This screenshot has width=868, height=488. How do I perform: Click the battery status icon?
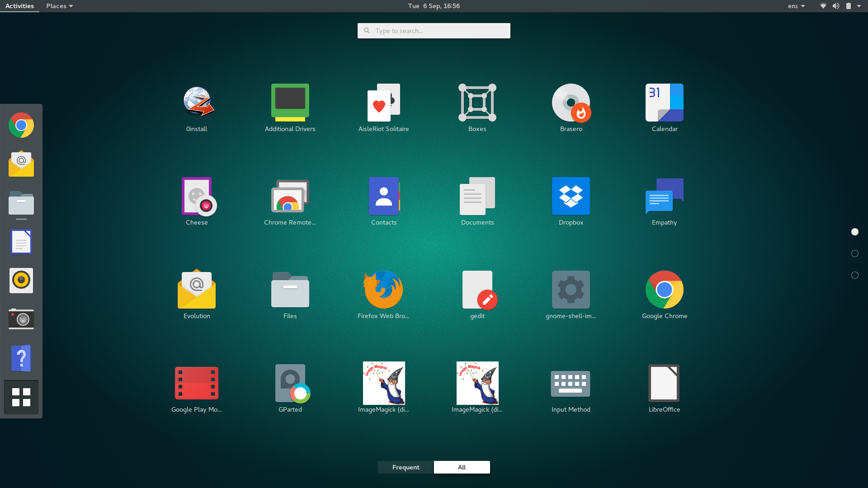[x=849, y=6]
